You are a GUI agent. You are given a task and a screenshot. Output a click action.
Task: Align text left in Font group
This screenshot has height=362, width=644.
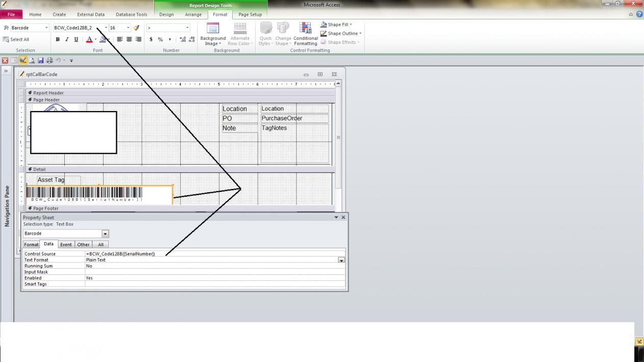click(x=120, y=39)
